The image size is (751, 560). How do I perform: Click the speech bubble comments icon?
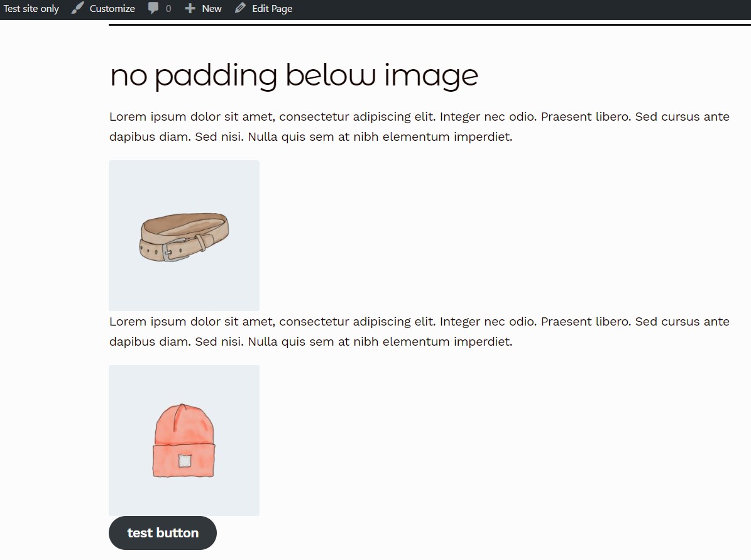click(153, 8)
